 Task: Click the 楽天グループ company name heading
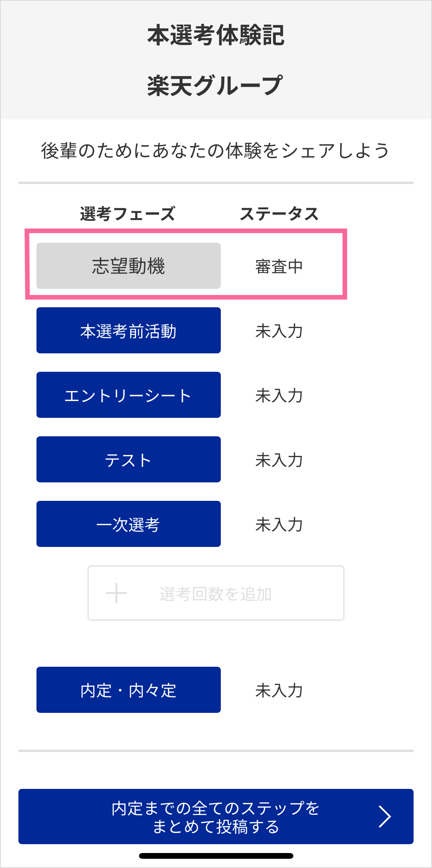[215, 85]
